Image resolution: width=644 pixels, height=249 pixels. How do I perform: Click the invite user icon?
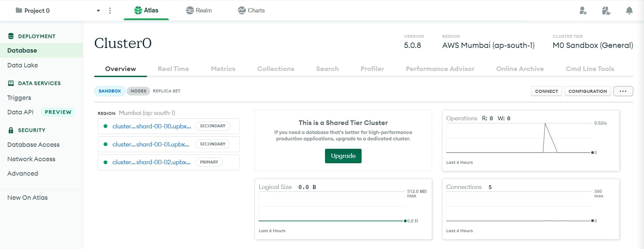[583, 11]
